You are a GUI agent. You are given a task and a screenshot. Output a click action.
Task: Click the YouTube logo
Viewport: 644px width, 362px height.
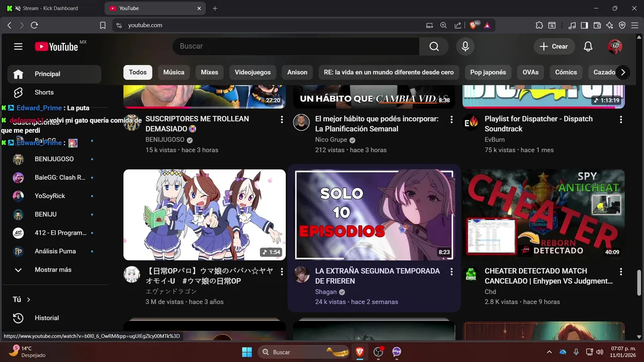pos(56,47)
